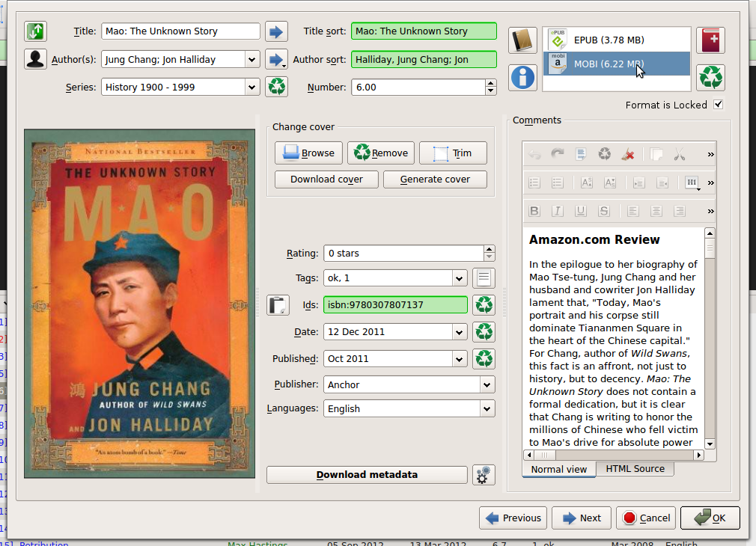The width and height of the screenshot is (756, 546).
Task: Insert ordered list in comments editor
Action: (534, 182)
